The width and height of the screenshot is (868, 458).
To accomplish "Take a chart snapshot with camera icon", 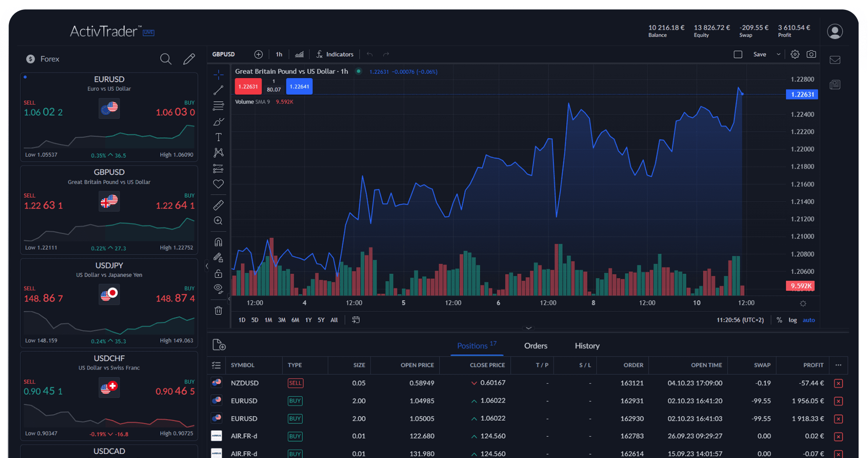I will [x=811, y=54].
